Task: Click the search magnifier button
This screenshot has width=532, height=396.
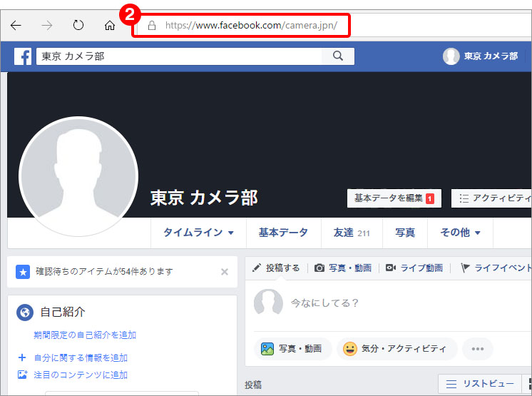Action: [x=338, y=56]
